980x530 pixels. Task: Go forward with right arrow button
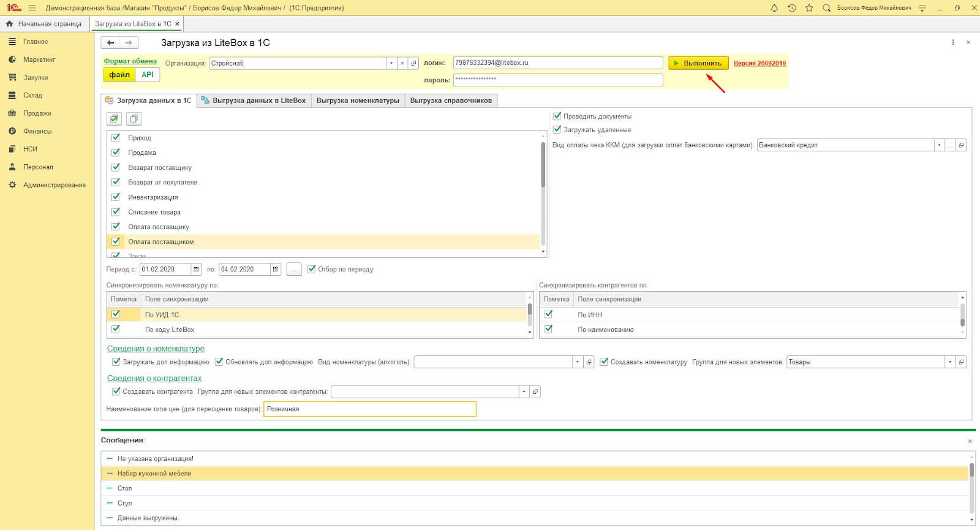[x=129, y=43]
